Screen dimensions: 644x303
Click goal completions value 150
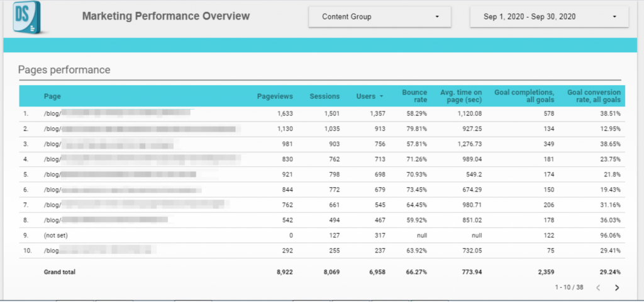tap(548, 190)
